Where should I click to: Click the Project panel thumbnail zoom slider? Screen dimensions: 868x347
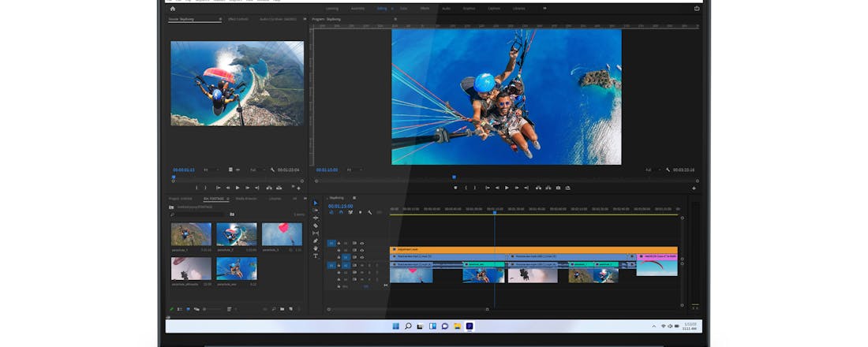click(212, 309)
